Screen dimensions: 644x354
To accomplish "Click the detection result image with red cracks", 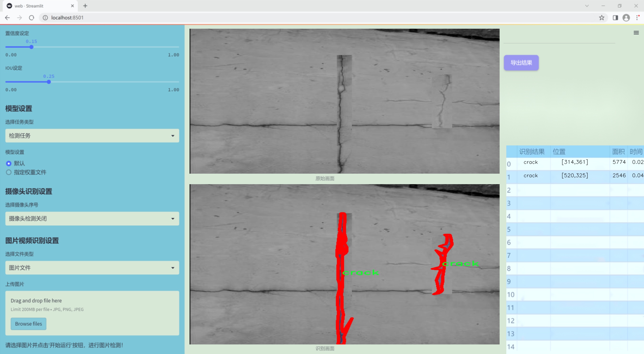I will click(x=344, y=264).
